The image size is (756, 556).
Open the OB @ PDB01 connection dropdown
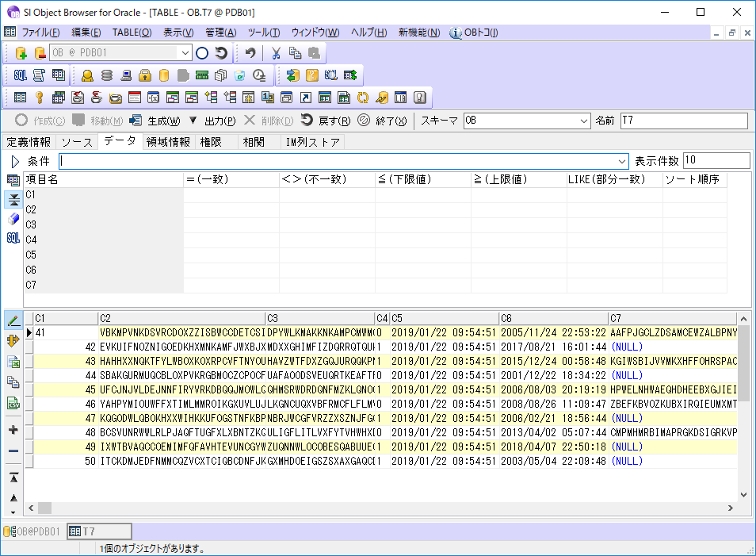point(186,53)
